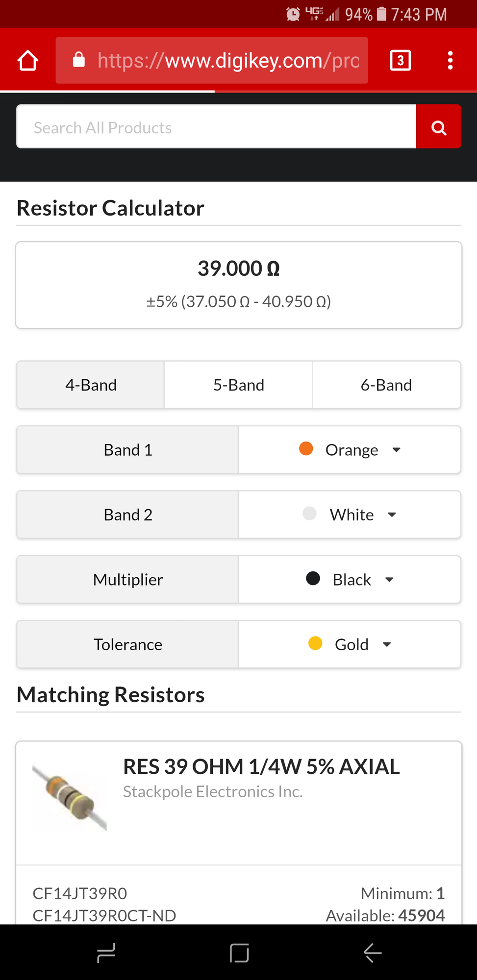
Task: Switch to the 6-Band option
Action: click(x=386, y=385)
